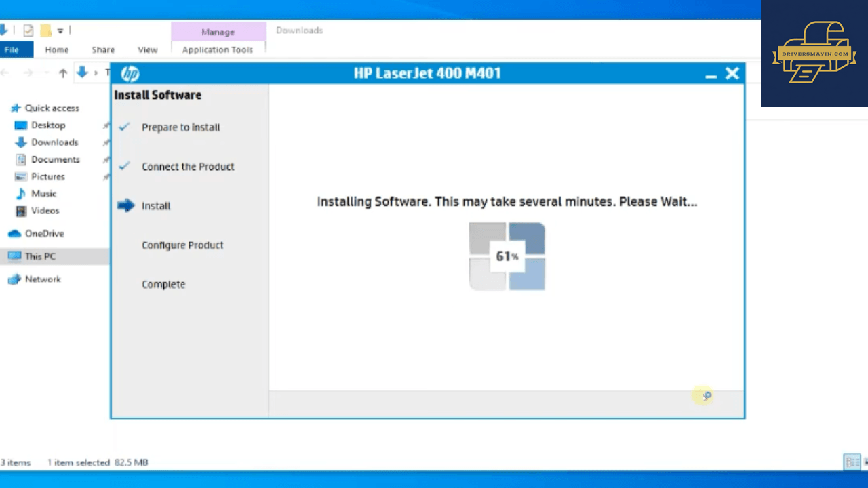Image resolution: width=868 pixels, height=488 pixels.
Task: Click the 61% installation progress indicator
Action: [x=507, y=256]
